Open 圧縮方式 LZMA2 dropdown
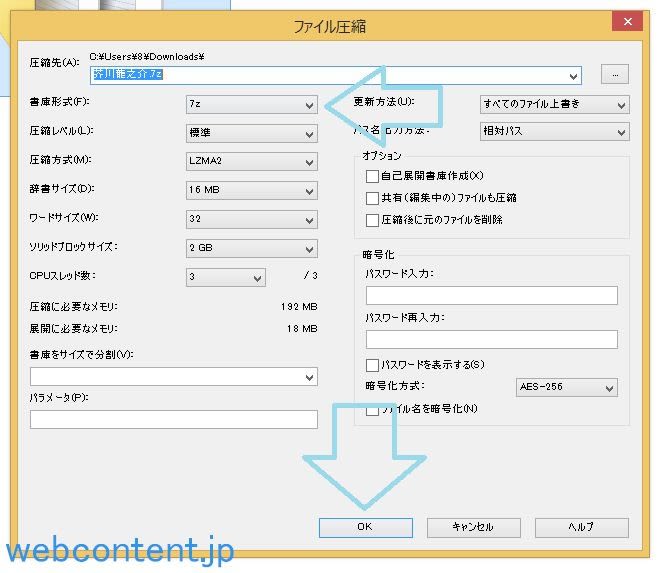This screenshot has height=573, width=665. click(x=251, y=161)
